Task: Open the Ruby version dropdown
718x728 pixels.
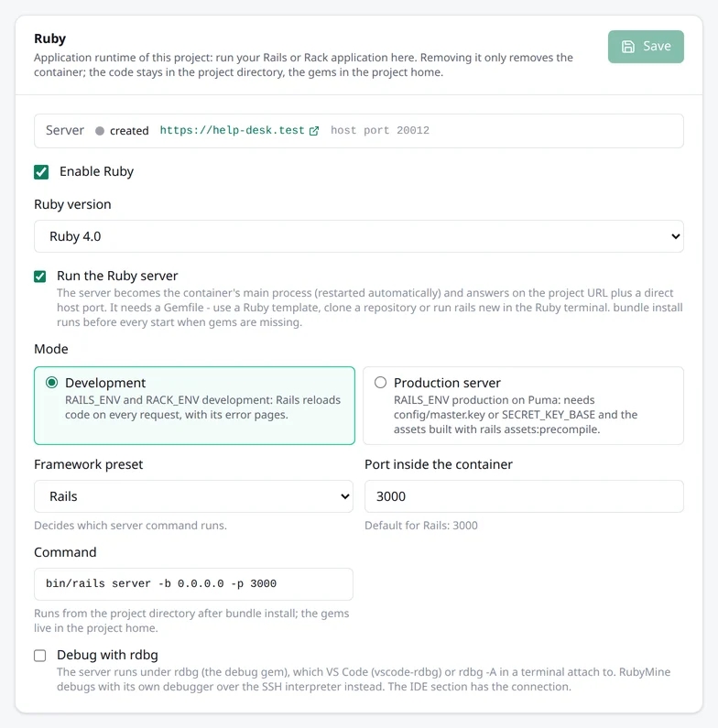Action: [x=358, y=236]
